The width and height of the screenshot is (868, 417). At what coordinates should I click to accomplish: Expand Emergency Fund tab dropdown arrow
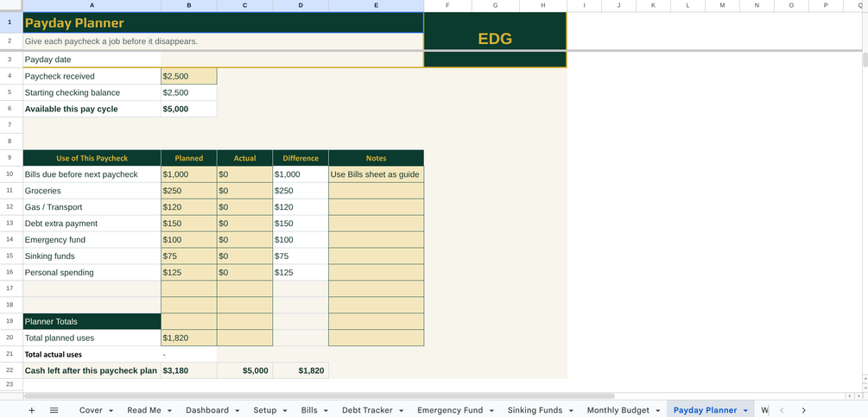491,410
